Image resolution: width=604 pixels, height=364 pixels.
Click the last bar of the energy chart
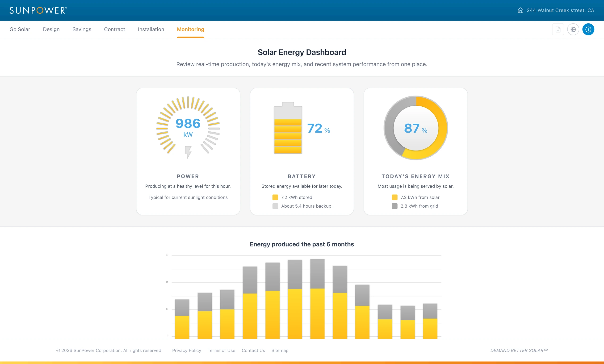point(430,321)
